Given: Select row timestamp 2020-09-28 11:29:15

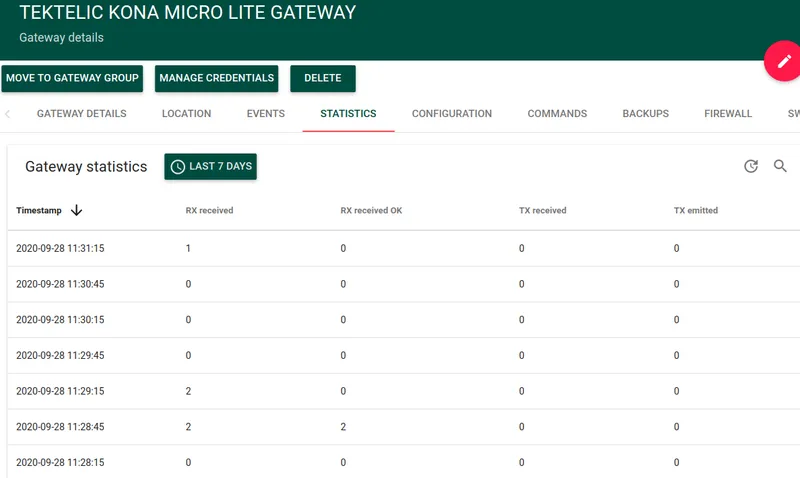Looking at the screenshot, I should [x=60, y=391].
